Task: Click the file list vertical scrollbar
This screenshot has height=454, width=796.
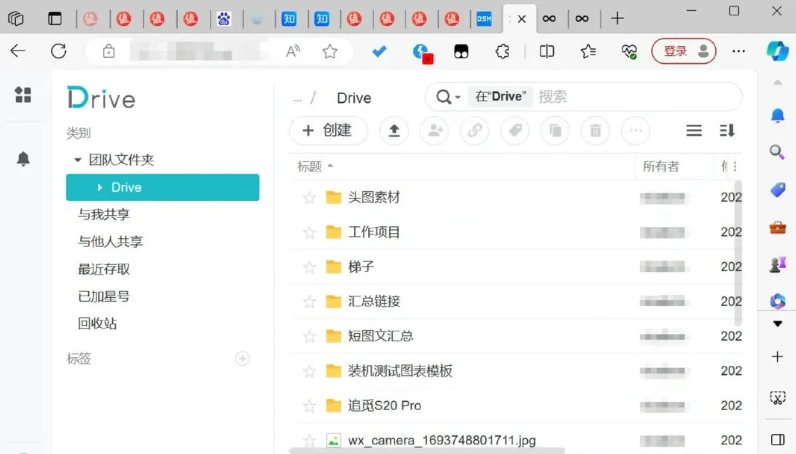Action: click(x=738, y=253)
